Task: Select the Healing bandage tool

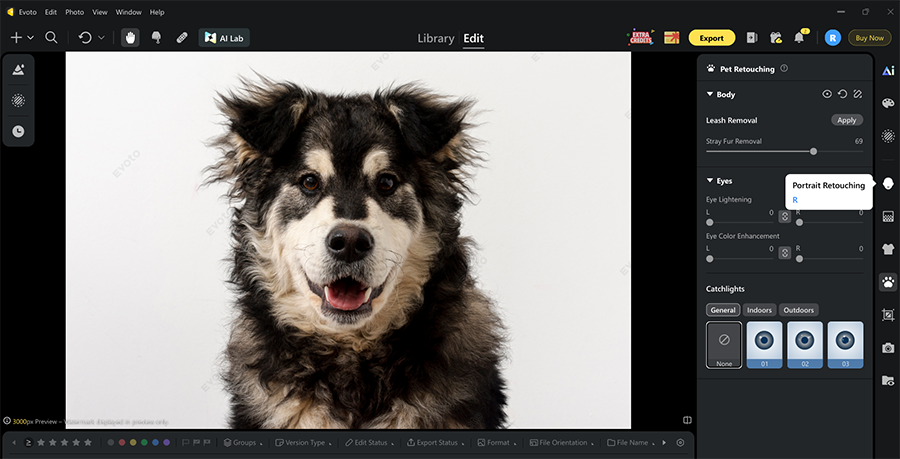Action: [x=182, y=38]
